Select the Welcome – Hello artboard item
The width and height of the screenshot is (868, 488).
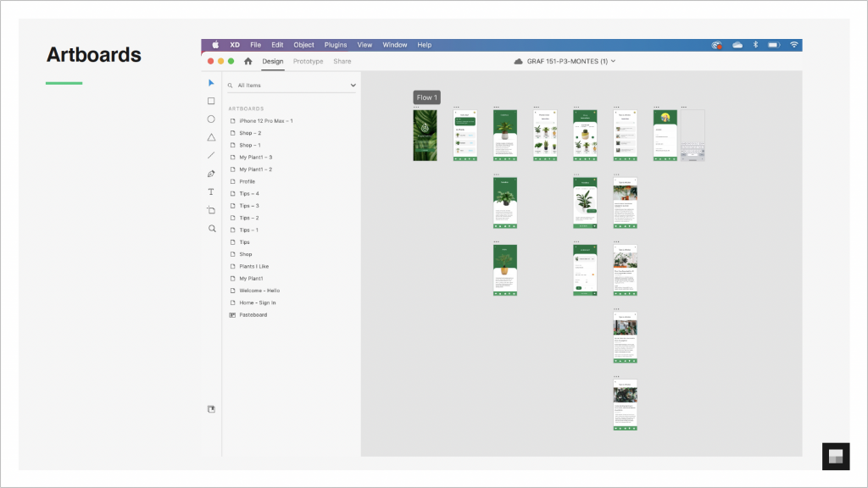[259, 291]
